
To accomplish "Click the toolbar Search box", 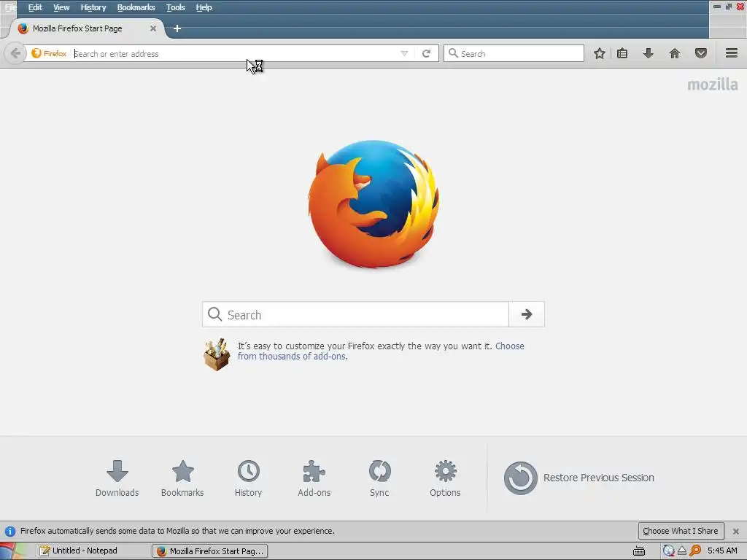I will tap(514, 53).
